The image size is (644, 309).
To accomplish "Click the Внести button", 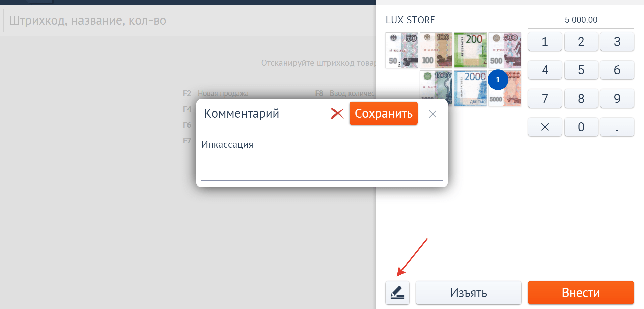I will pyautogui.click(x=581, y=293).
